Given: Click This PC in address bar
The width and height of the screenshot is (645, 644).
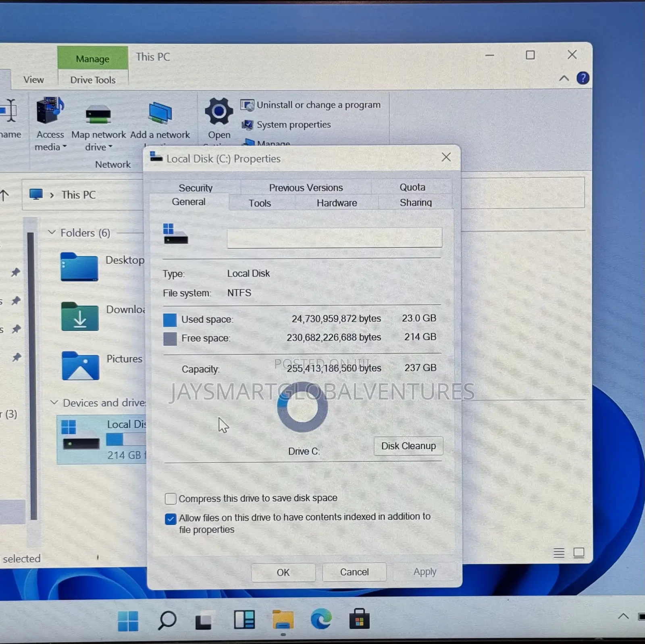Looking at the screenshot, I should pyautogui.click(x=79, y=195).
